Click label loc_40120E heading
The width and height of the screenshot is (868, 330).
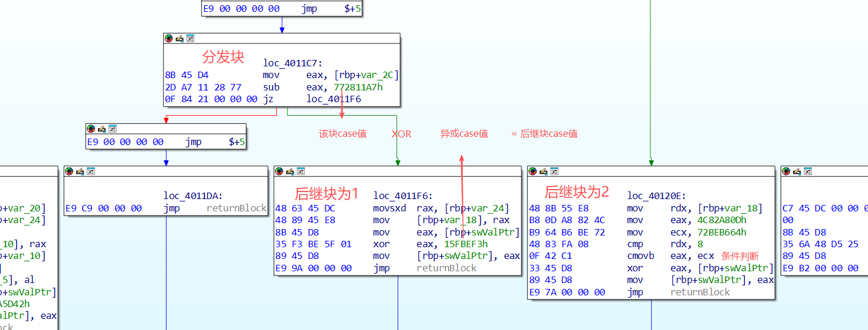click(x=656, y=196)
